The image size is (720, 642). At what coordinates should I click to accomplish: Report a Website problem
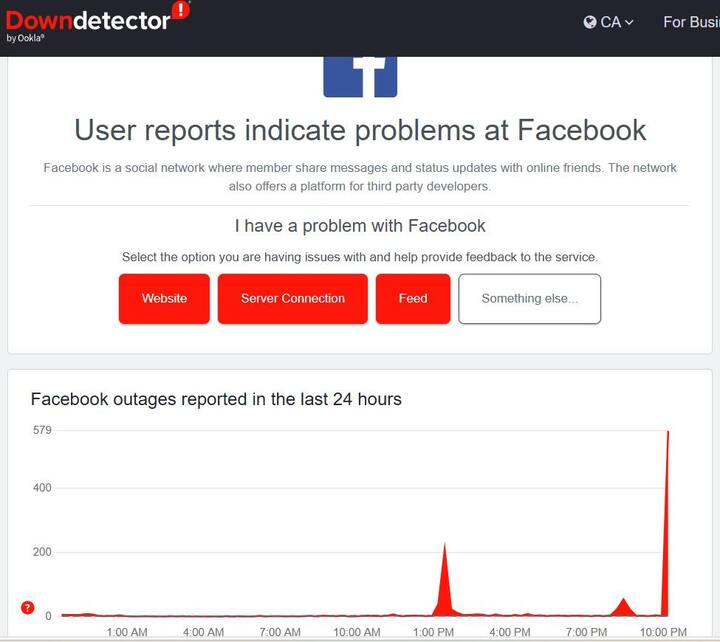coord(164,299)
